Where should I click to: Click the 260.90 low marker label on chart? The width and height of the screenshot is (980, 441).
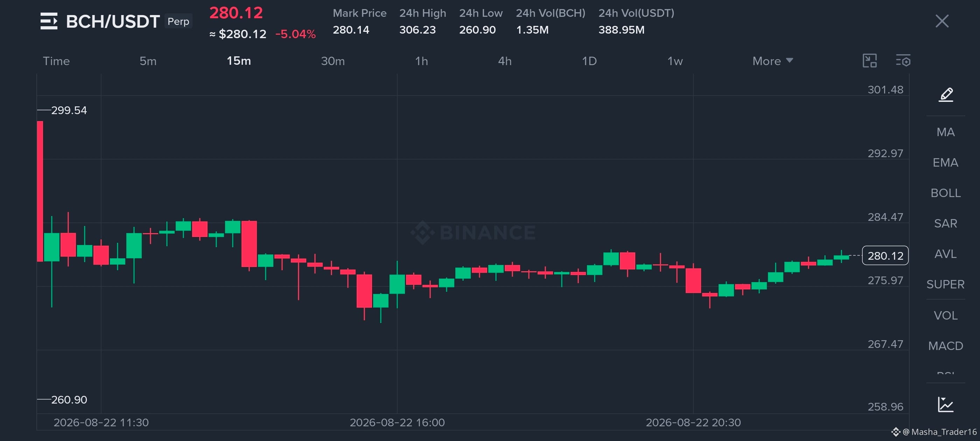click(x=69, y=400)
